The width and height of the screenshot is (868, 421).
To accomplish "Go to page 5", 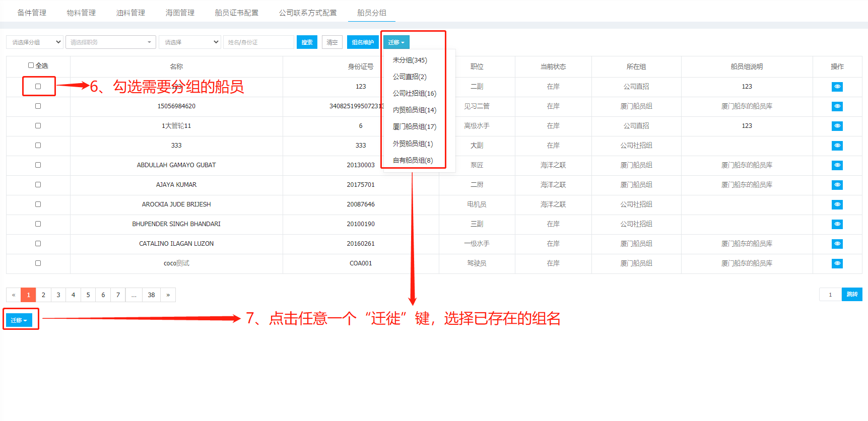I will click(x=88, y=295).
